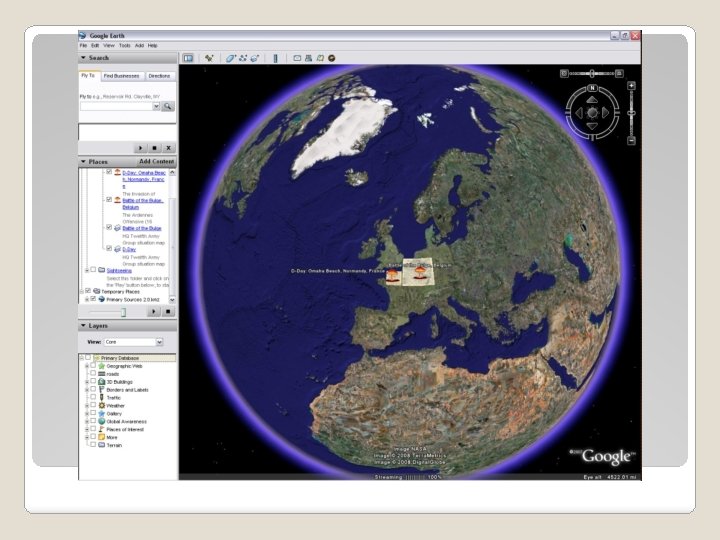Click the Add Content button
Viewport: 720px width, 540px height.
(157, 162)
